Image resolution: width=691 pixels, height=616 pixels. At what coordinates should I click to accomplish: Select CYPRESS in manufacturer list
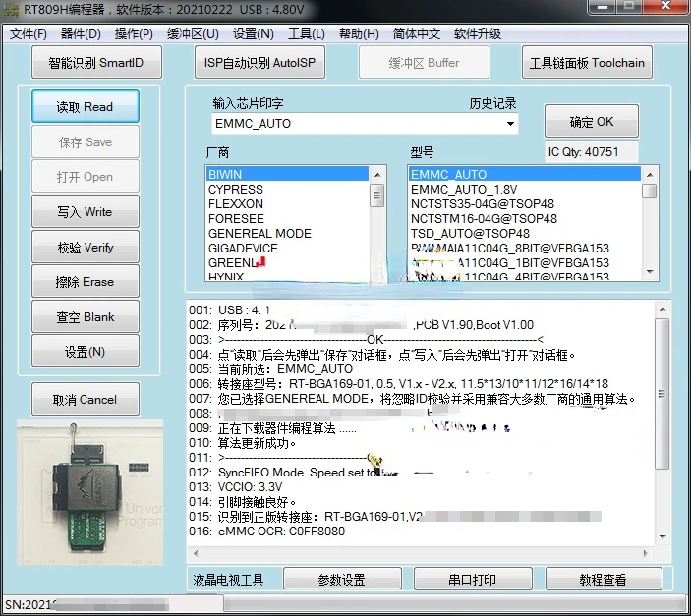pos(287,189)
